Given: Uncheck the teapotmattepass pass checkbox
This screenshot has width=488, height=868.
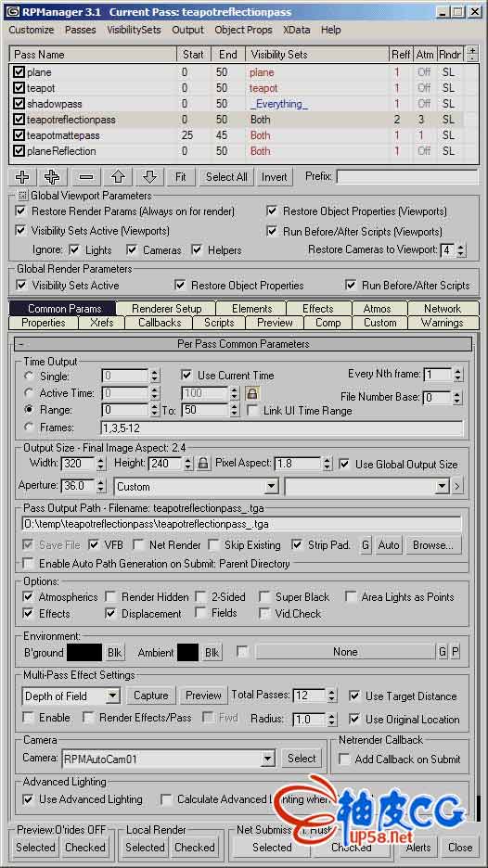Looking at the screenshot, I should click(x=19, y=135).
